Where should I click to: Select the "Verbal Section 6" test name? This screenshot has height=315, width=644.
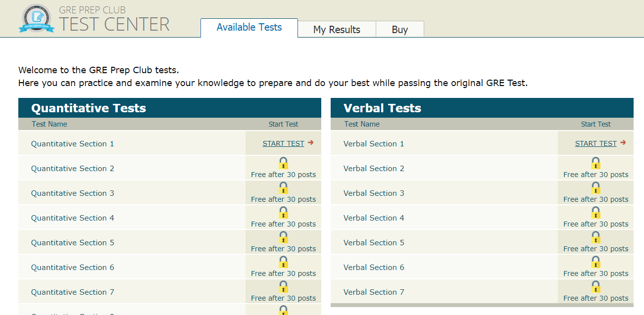[x=374, y=268]
